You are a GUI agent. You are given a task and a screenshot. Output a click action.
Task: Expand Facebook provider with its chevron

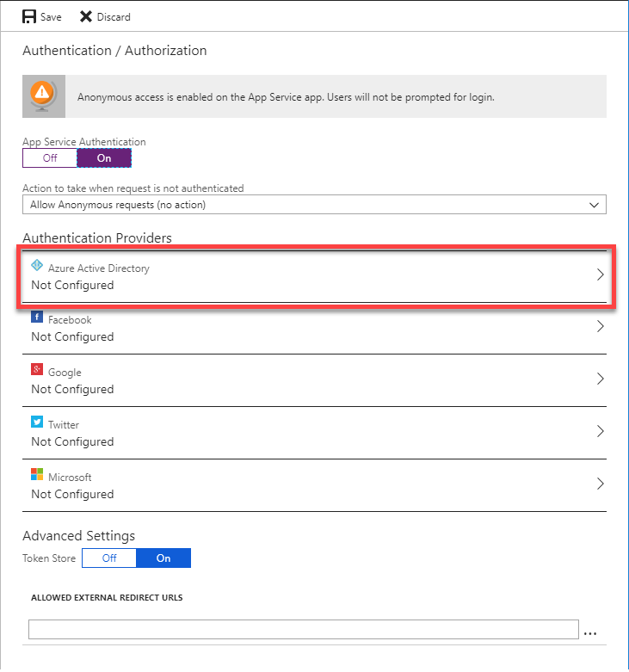tap(600, 327)
